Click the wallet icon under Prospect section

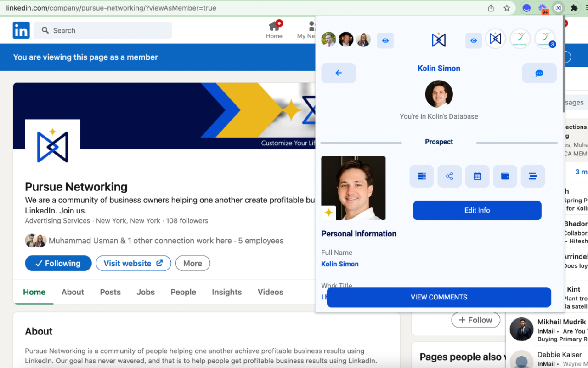[505, 176]
